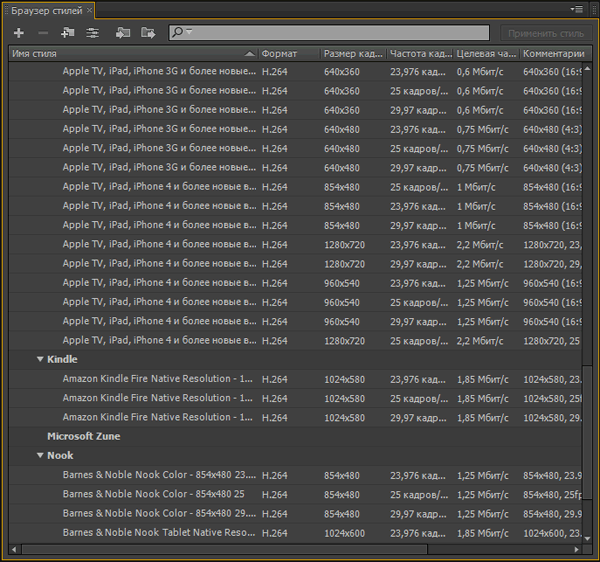Collapse the Kindle group
The image size is (600, 562).
pyautogui.click(x=40, y=359)
